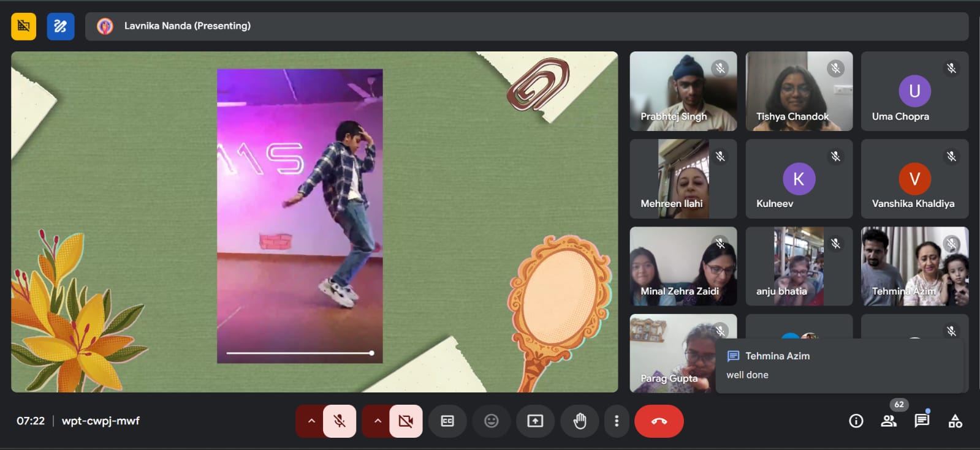
Task: Select anju bhatia's video tile
Action: click(799, 266)
